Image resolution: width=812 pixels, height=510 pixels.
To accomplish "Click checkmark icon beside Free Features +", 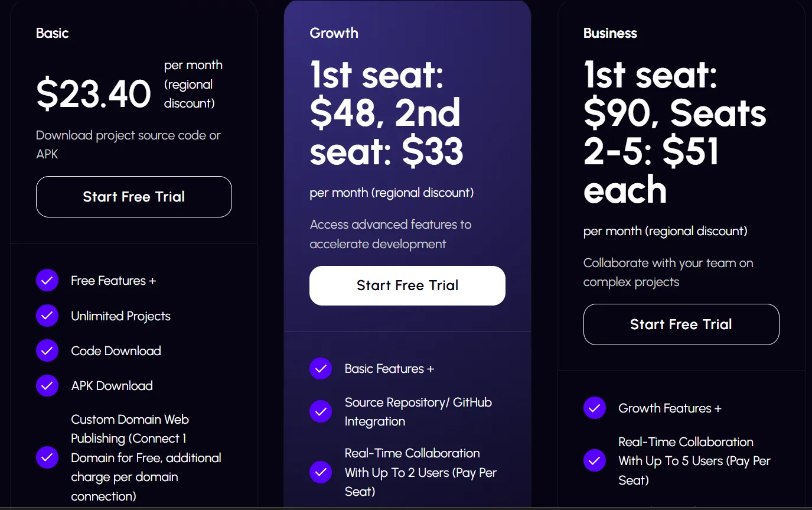I will [47, 281].
